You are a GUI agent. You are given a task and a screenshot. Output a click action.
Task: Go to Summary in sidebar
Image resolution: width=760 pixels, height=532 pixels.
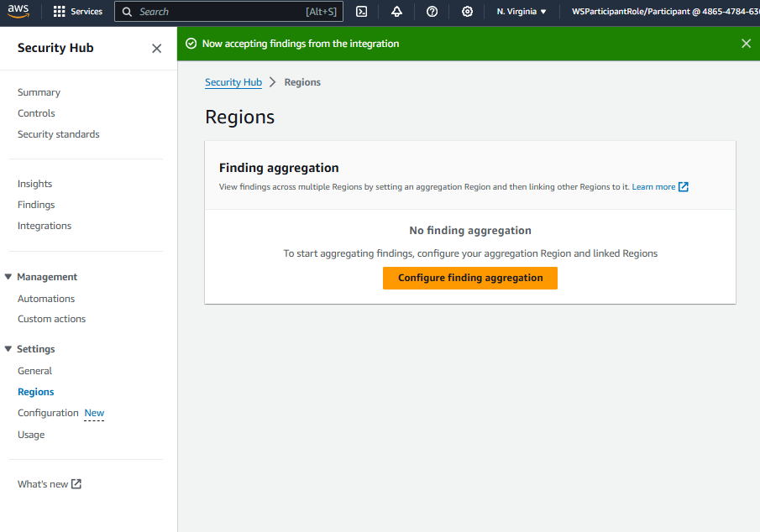tap(39, 92)
